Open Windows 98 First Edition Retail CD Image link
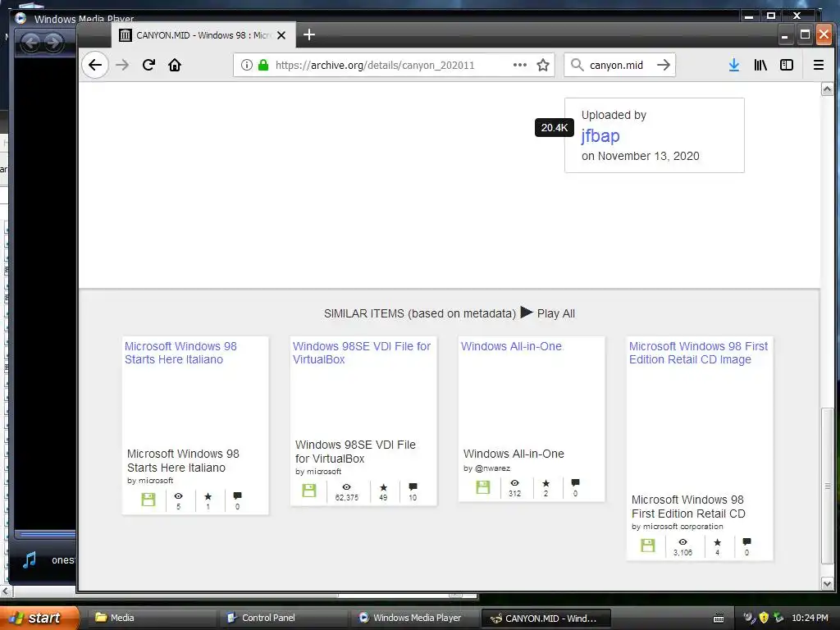The height and width of the screenshot is (630, 840). coord(698,353)
